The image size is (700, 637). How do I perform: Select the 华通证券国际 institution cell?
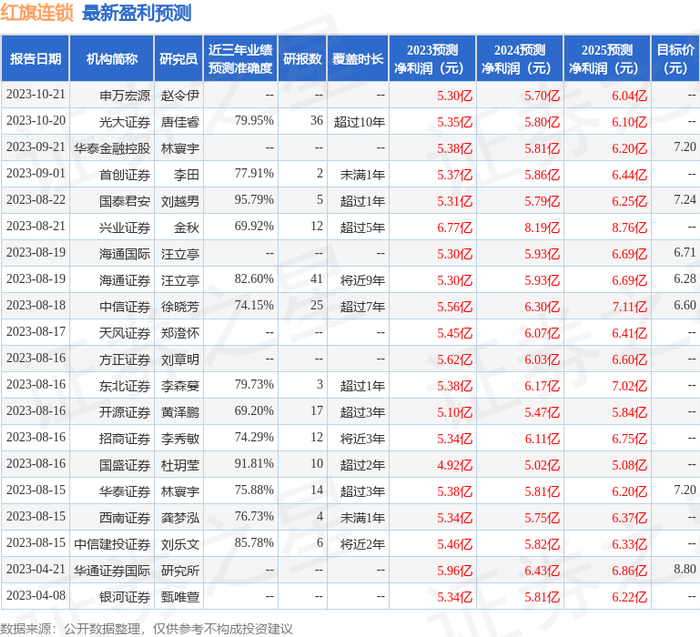112,570
